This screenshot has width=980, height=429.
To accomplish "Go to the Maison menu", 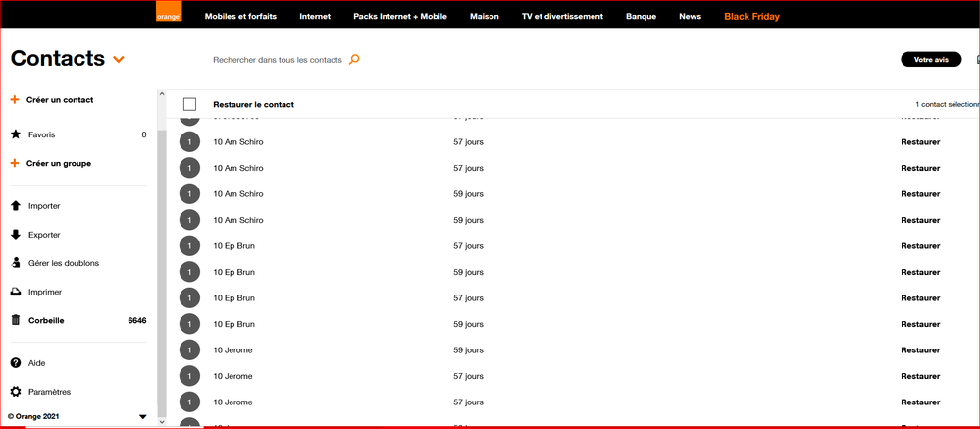I will 485,17.
